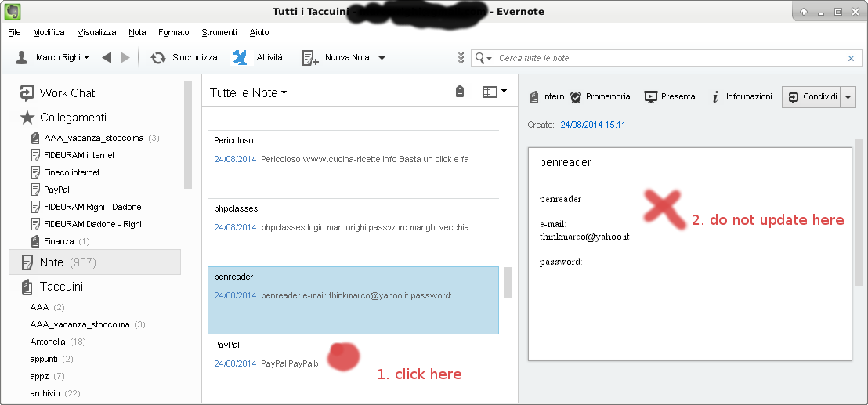Open the note list view options dropdown
This screenshot has height=405, width=868.
tap(494, 92)
